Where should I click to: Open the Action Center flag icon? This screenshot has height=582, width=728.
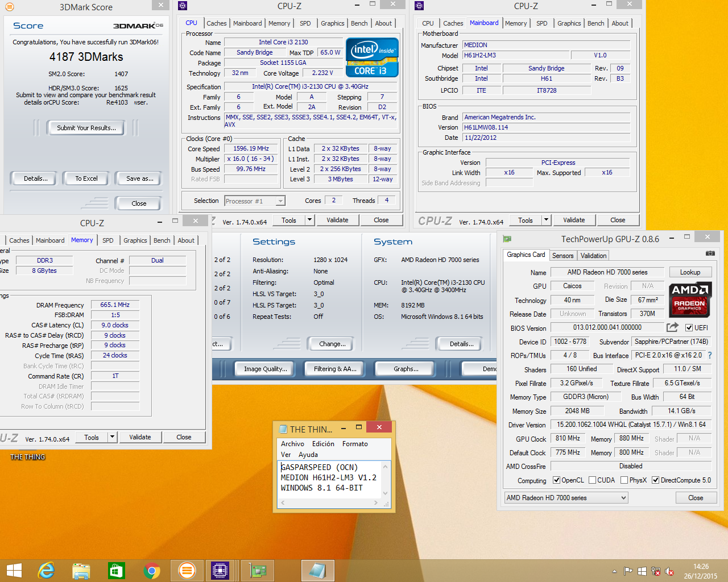point(628,571)
